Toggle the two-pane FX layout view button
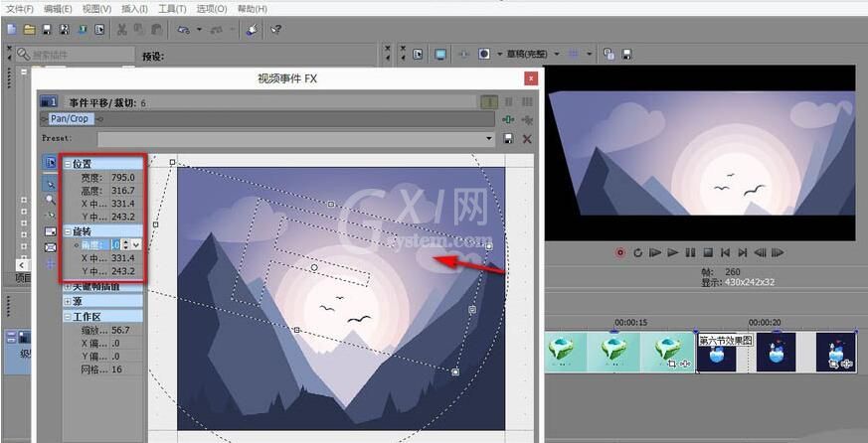 click(509, 101)
